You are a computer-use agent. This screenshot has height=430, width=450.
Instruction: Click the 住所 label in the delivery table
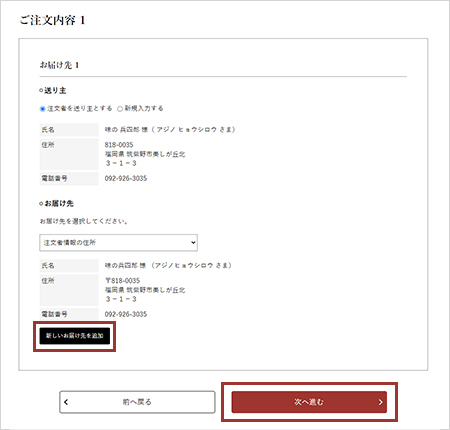pos(48,281)
